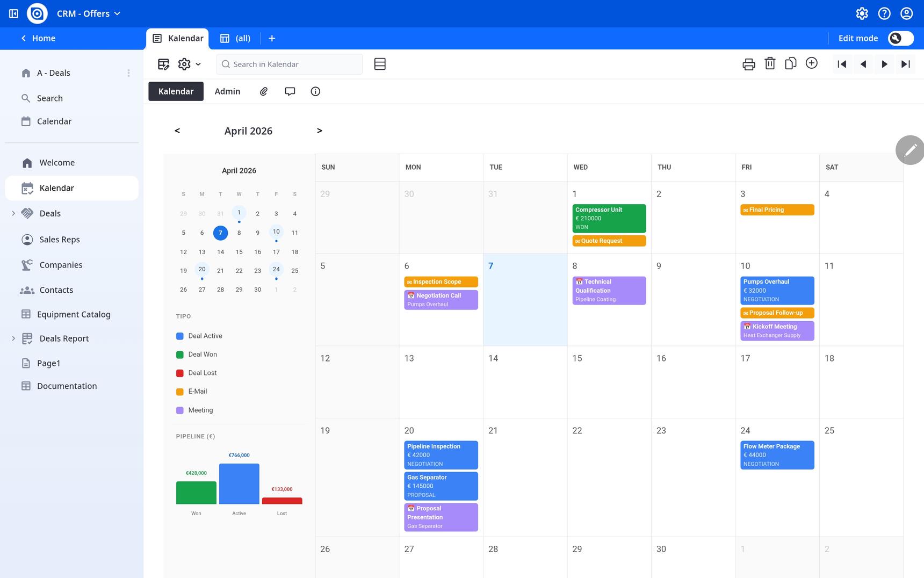This screenshot has width=924, height=578.
Task: Click the Deal Lost red swatch
Action: point(180,373)
